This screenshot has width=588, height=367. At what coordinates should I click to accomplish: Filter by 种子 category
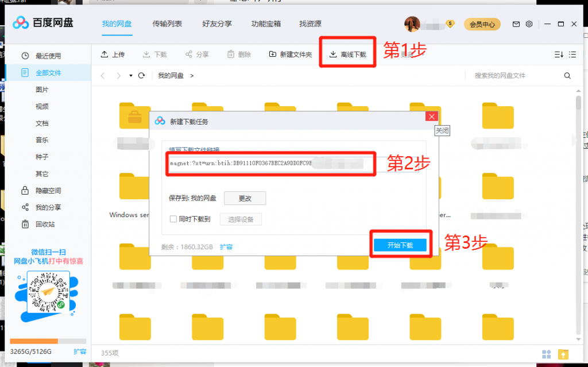coord(42,157)
